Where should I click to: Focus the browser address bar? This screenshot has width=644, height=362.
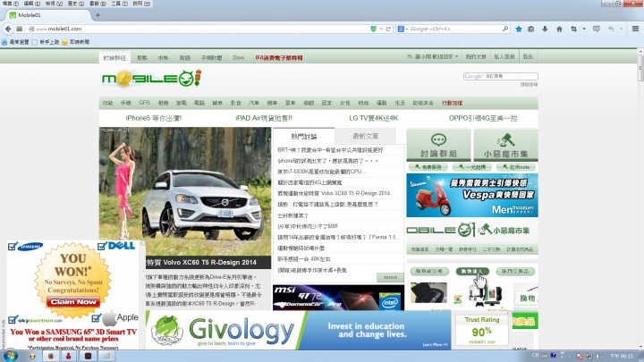tap(201, 29)
